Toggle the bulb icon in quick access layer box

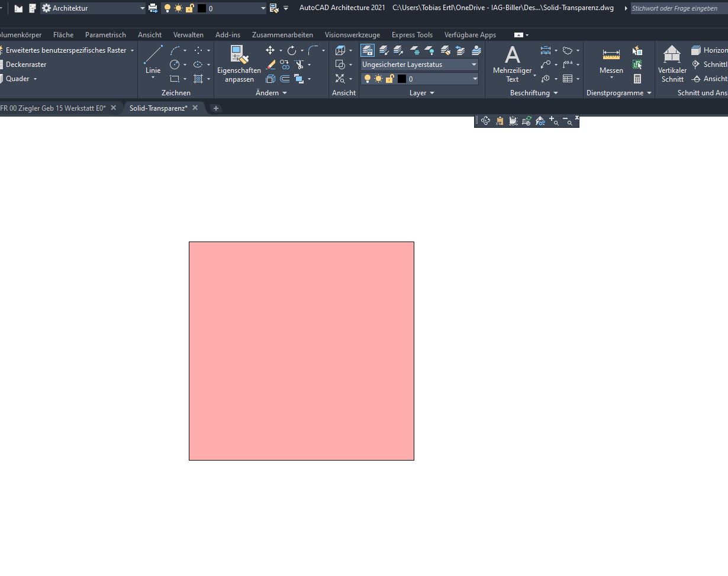coord(167,8)
